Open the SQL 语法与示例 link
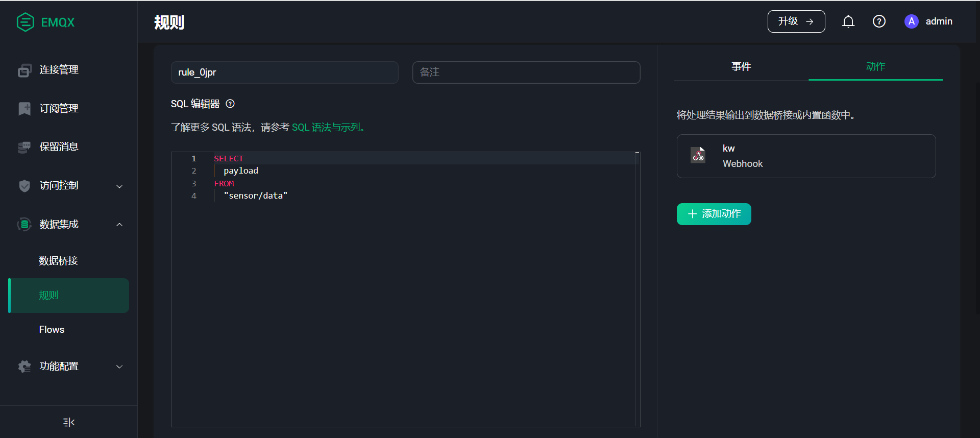980x438 pixels. click(329, 128)
